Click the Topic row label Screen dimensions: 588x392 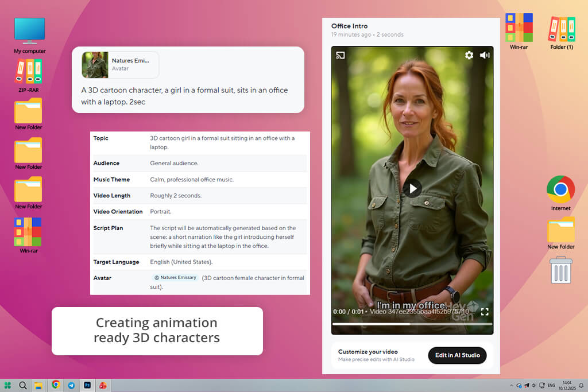(100, 138)
